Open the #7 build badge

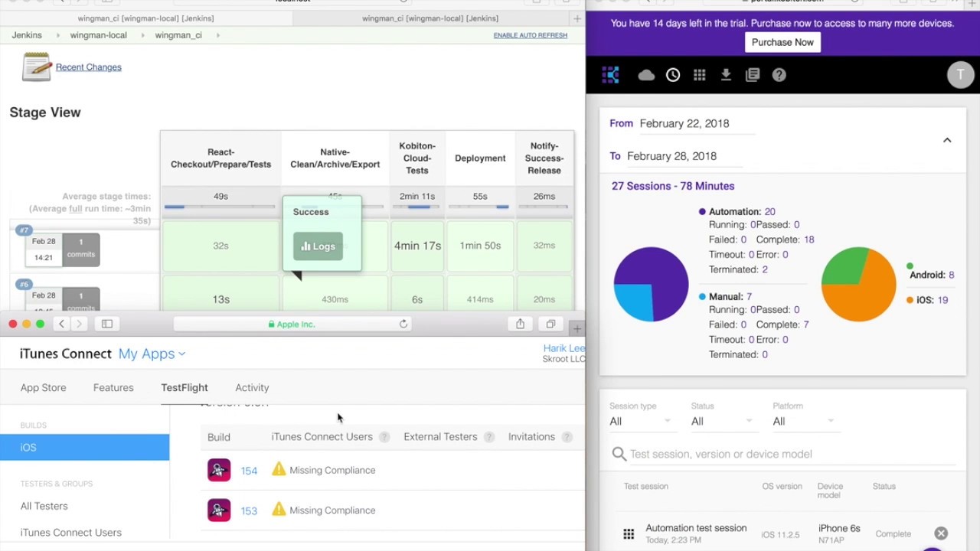[x=24, y=230]
